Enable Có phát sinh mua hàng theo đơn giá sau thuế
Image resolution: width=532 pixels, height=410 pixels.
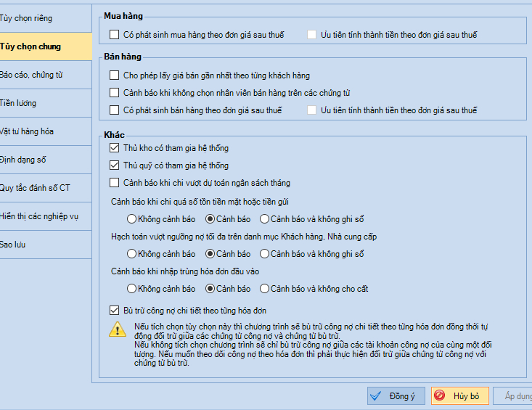[115, 34]
